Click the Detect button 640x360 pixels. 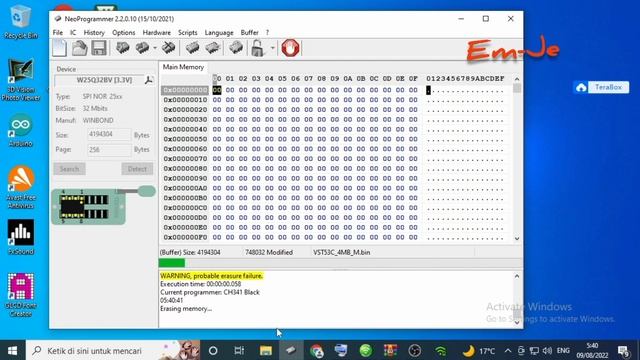tap(137, 169)
